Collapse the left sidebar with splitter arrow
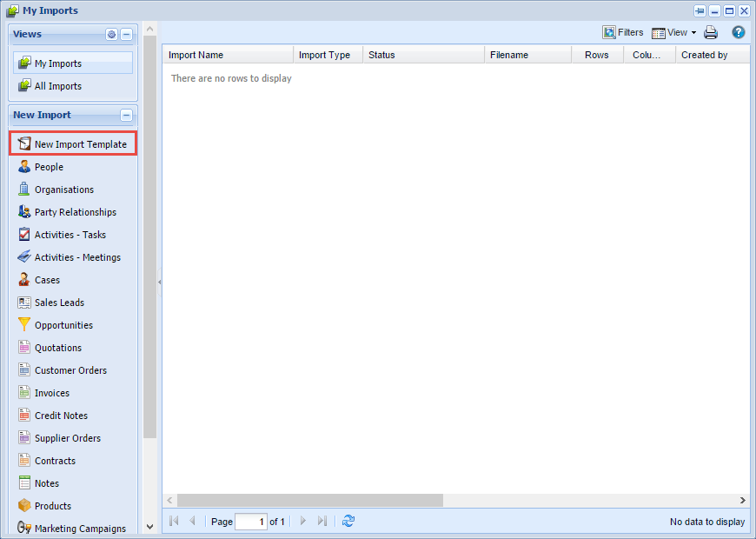The width and height of the screenshot is (756, 539). point(160,282)
